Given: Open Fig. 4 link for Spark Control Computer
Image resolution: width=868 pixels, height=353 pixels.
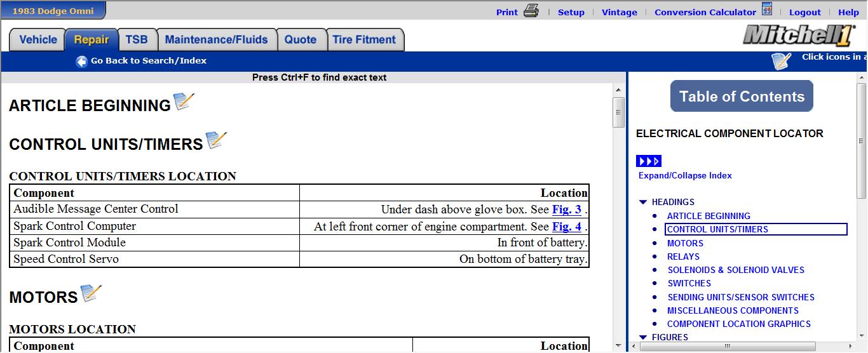Looking at the screenshot, I should coord(567,226).
